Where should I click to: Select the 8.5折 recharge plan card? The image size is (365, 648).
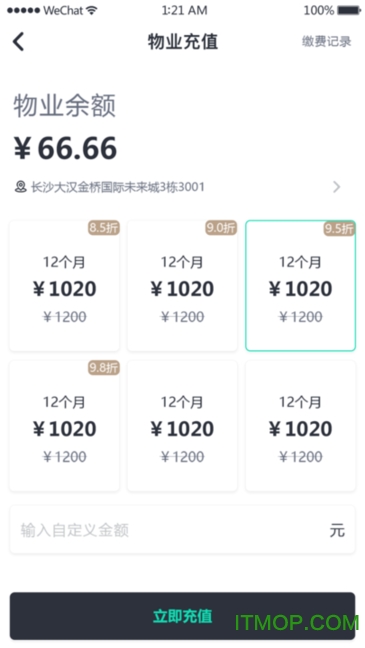click(64, 286)
